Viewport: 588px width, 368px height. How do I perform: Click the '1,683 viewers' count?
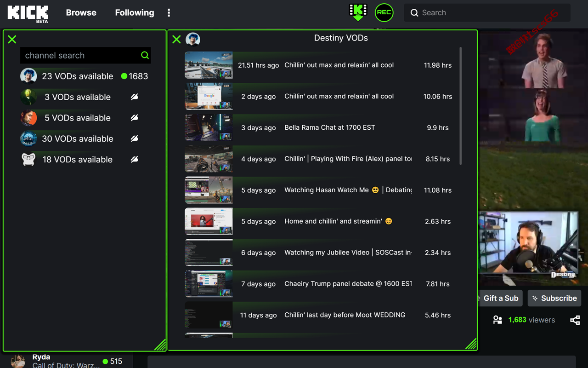click(x=531, y=320)
